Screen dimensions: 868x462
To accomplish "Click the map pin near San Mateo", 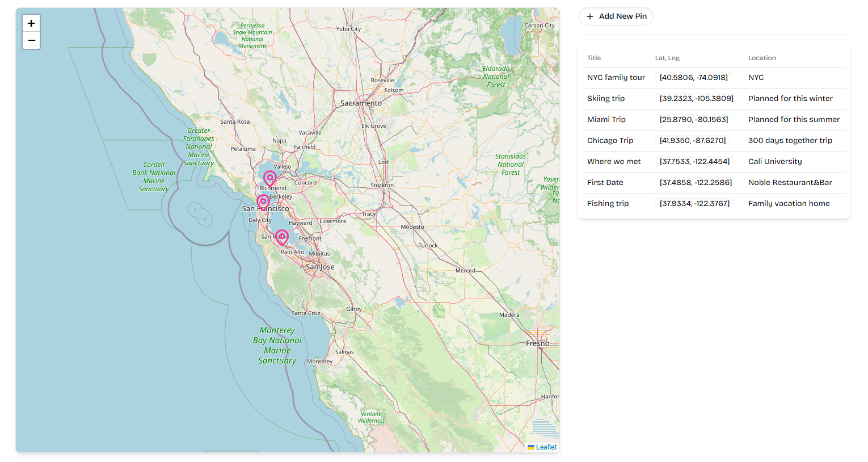I will click(282, 237).
